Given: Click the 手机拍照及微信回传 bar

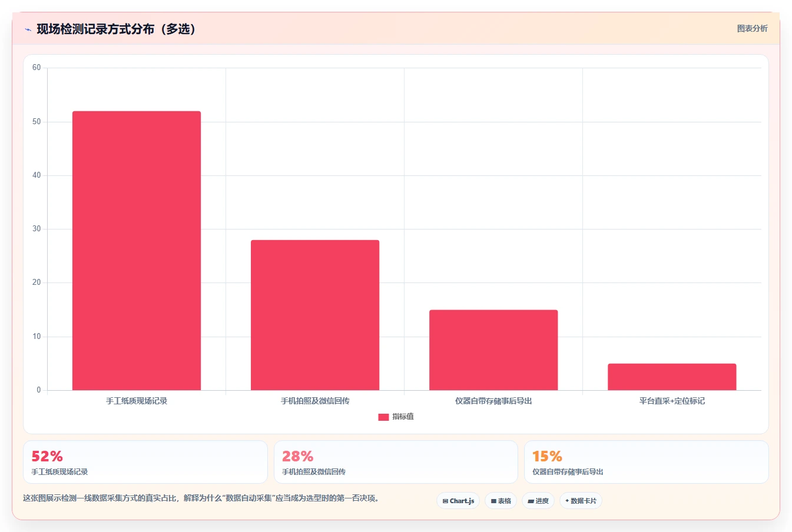Looking at the screenshot, I should pos(315,315).
